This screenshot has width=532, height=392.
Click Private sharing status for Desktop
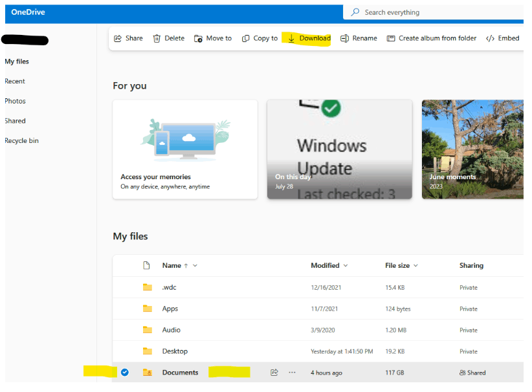(469, 352)
